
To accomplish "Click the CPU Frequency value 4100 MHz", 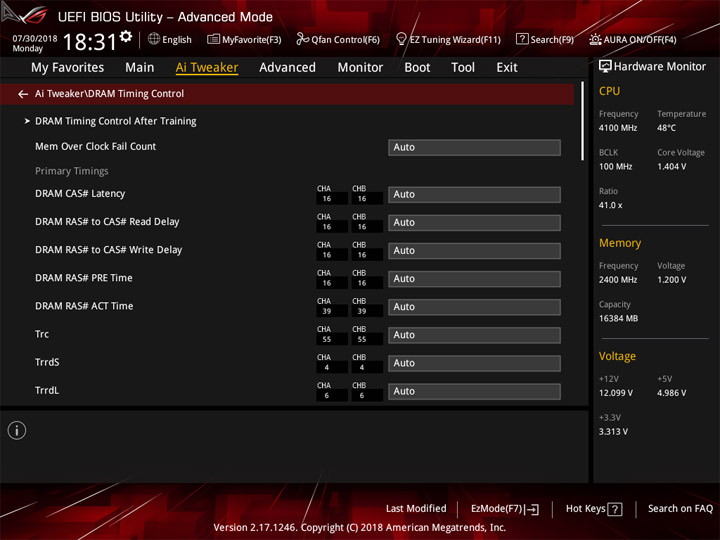I will tap(618, 128).
